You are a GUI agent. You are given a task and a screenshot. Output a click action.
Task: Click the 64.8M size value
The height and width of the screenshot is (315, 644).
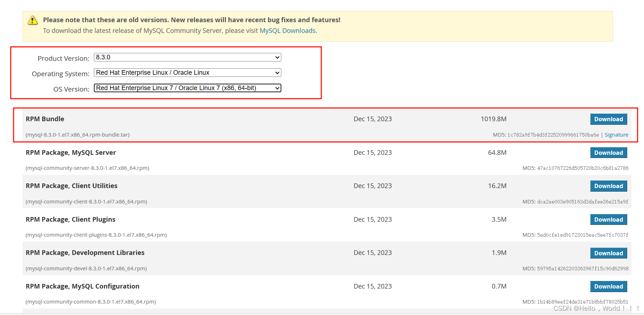pos(497,153)
